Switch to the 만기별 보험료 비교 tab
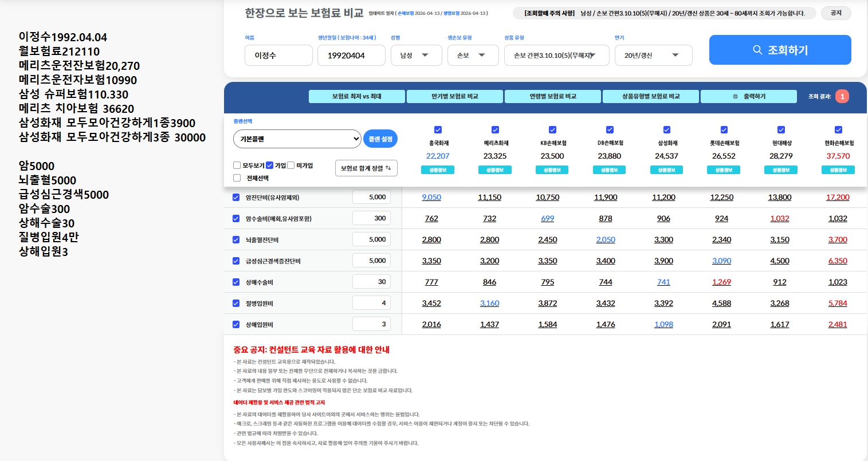This screenshot has width=868, height=461. point(454,96)
